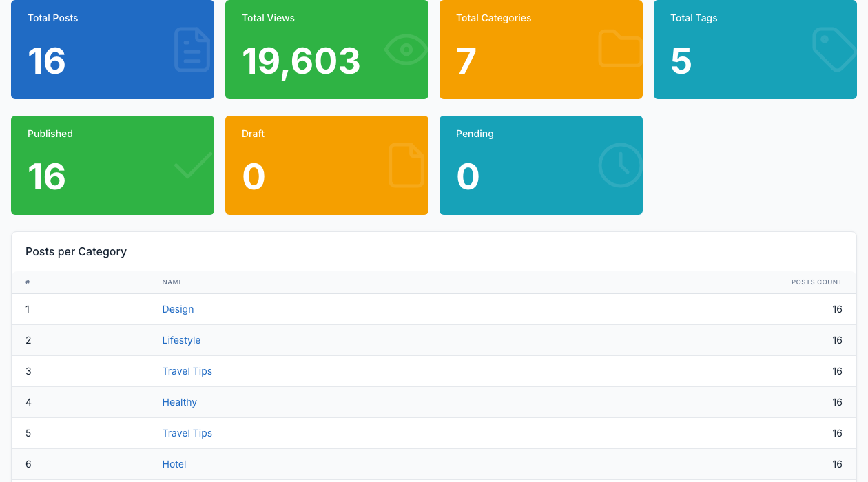Click the folder icon on Total Categories card

(x=620, y=48)
